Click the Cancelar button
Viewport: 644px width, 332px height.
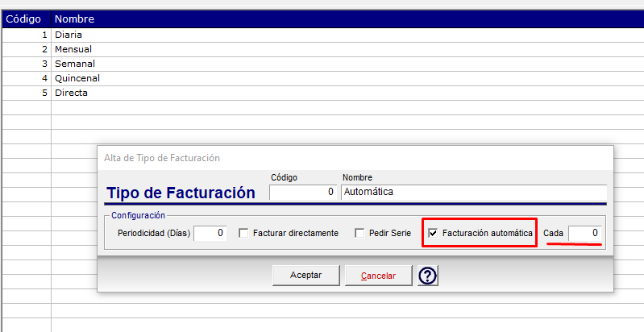click(x=378, y=276)
